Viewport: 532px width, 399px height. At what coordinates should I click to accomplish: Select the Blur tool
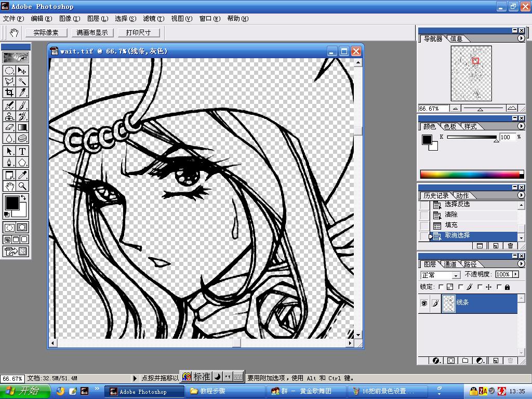click(9, 138)
